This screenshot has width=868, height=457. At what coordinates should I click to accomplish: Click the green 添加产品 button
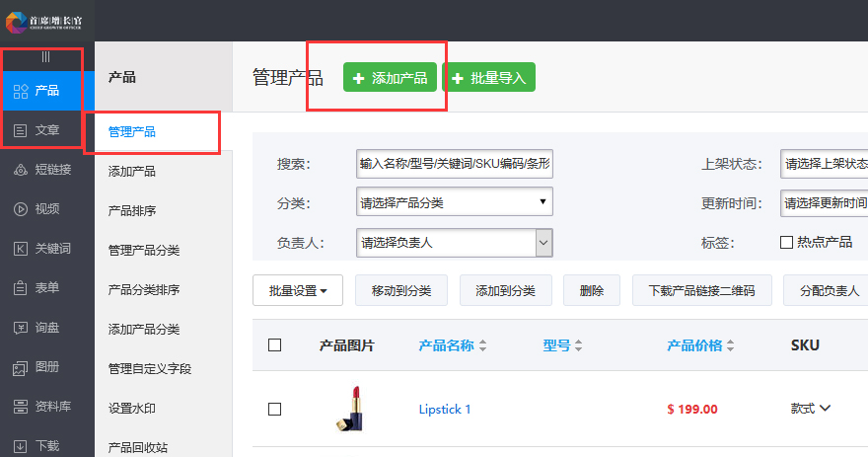390,78
